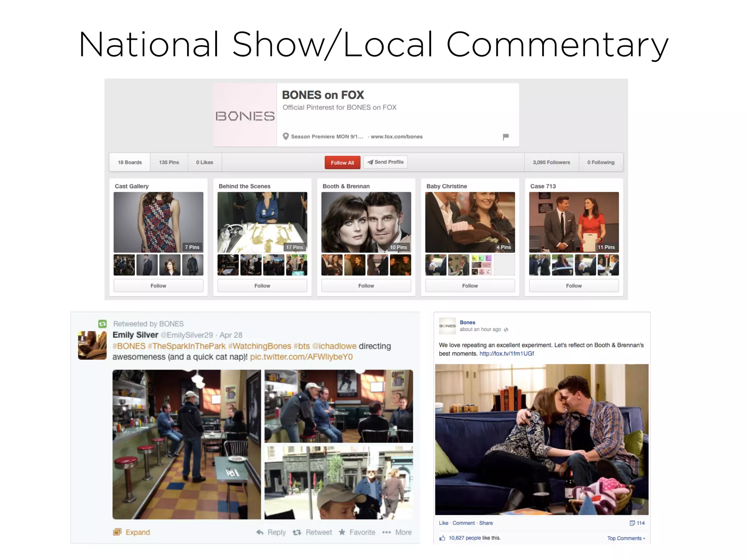Open the large diner photo in tweet

tap(187, 444)
